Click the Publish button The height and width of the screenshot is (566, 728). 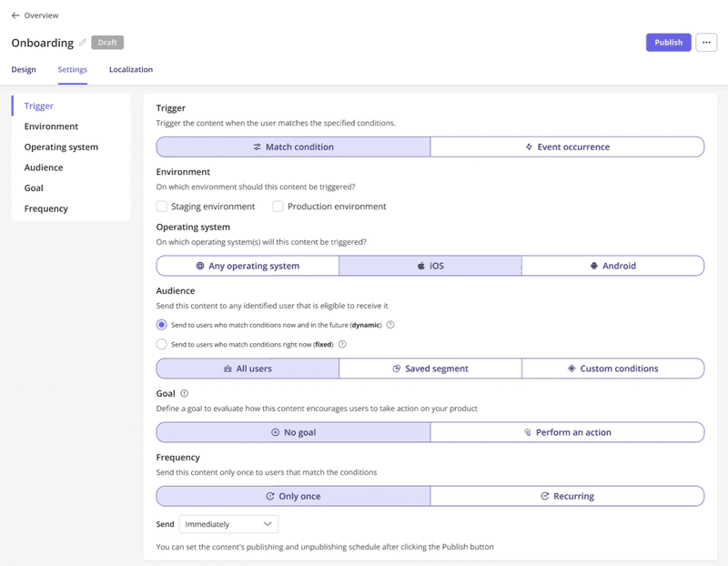[669, 43]
